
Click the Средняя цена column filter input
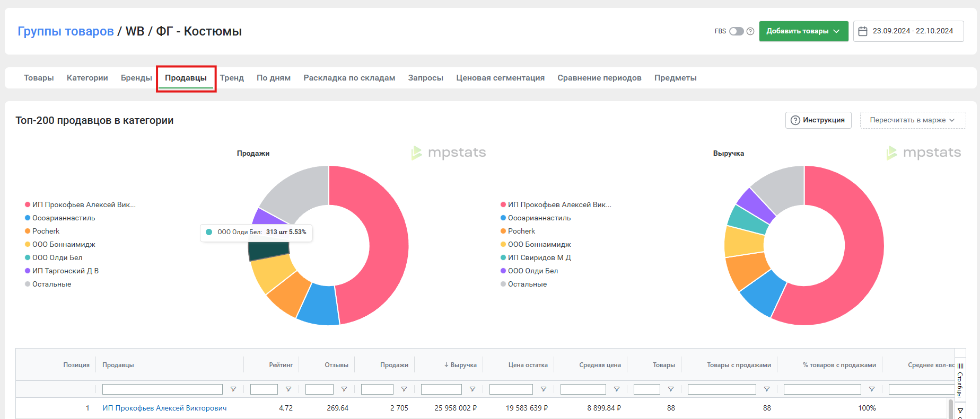(x=583, y=389)
